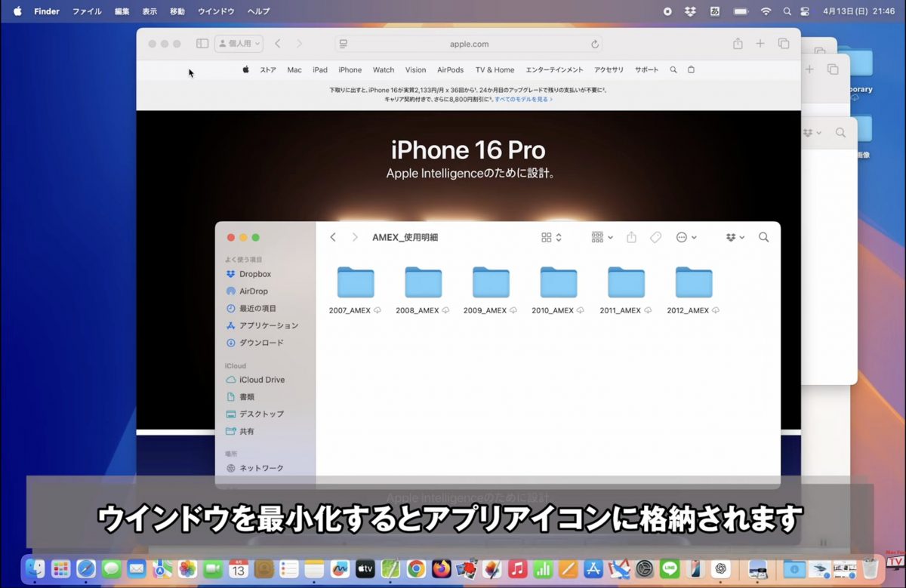
Task: Open LINE from the Dock
Action: tap(670, 569)
